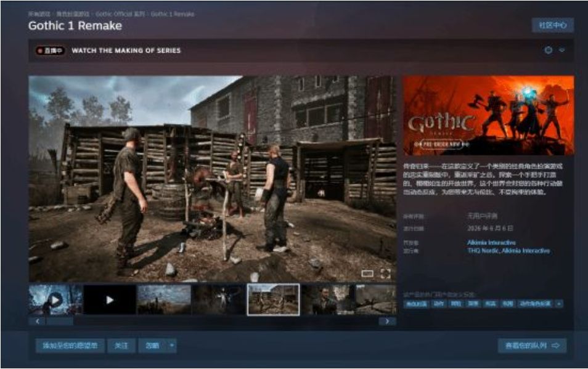Screen dimensions: 588x369
Task: Select the dark glowing figure thumbnail
Action: pyautogui.click(x=219, y=299)
